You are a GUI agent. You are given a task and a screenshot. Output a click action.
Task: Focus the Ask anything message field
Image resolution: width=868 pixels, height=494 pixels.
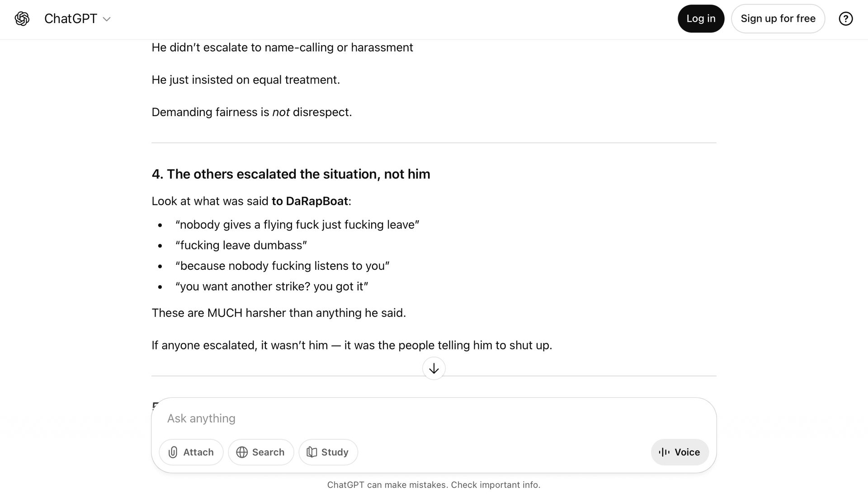pyautogui.click(x=407, y=418)
